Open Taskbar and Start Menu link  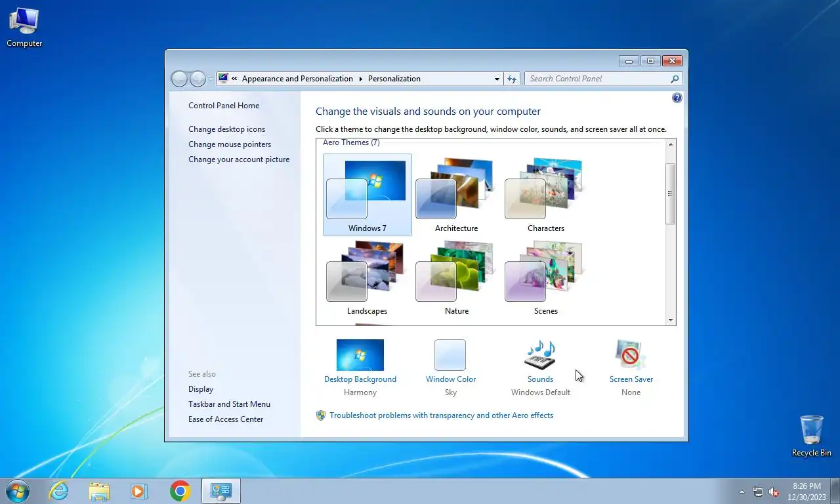tap(229, 404)
